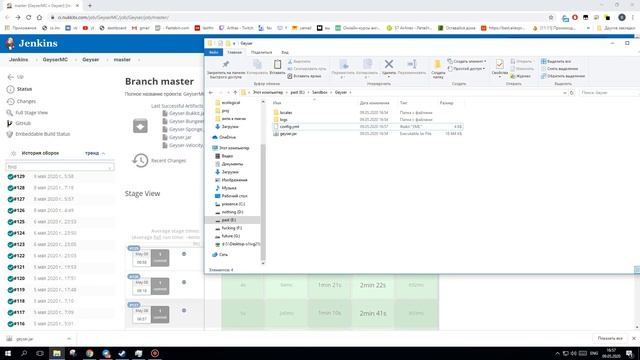Reload the browser page

[29, 18]
